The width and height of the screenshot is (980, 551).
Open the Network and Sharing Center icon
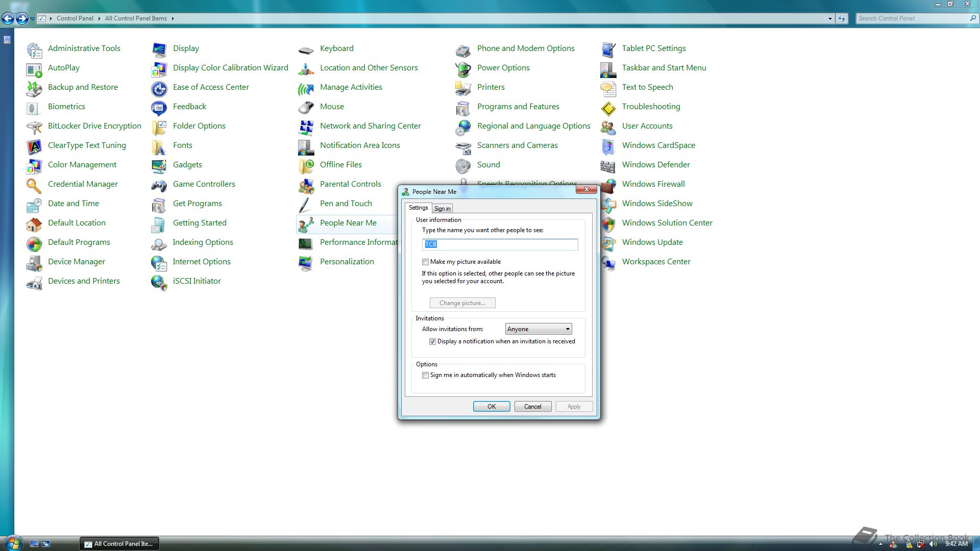tap(306, 128)
